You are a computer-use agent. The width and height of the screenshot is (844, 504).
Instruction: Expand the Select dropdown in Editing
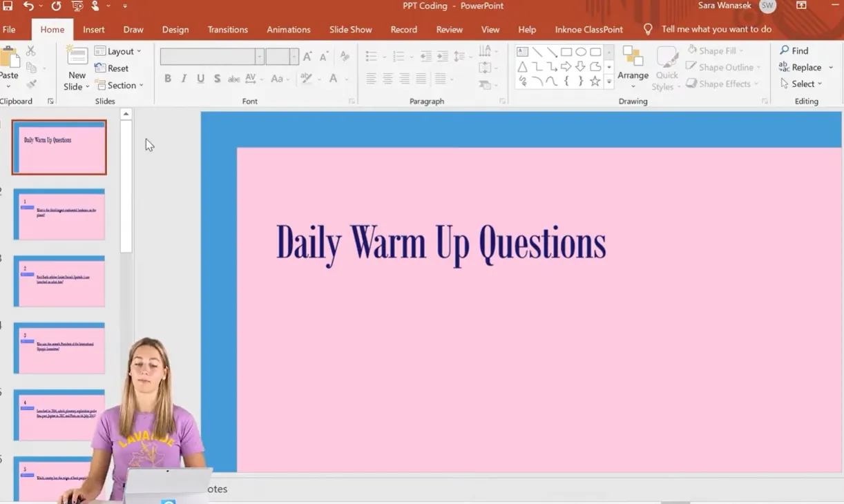pos(802,84)
